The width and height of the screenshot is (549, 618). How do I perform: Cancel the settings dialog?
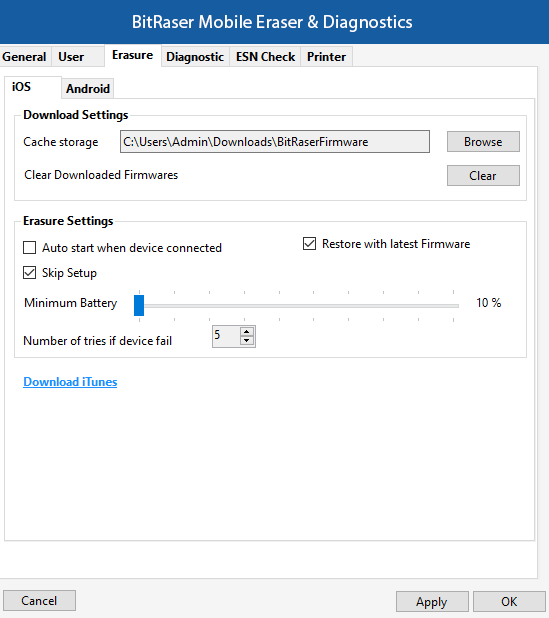pyautogui.click(x=39, y=601)
